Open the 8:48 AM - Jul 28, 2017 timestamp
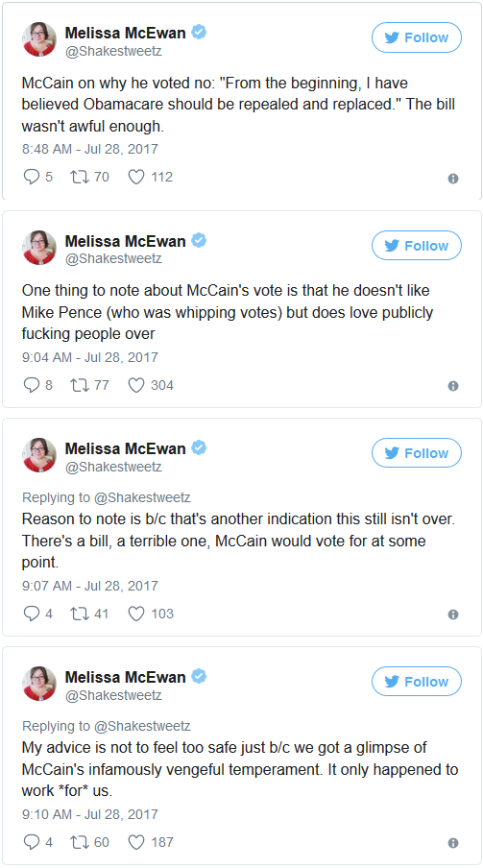Screen dimensions: 483x868 click(89, 149)
